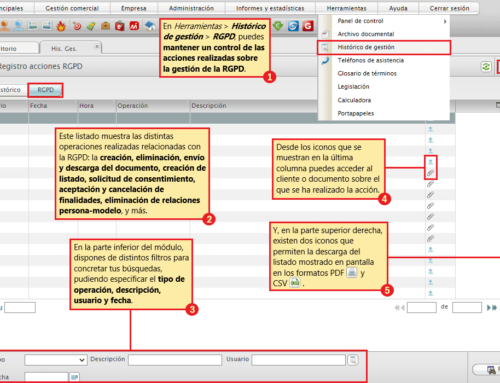Click the green euro arrow toolbar icon

coord(278,26)
